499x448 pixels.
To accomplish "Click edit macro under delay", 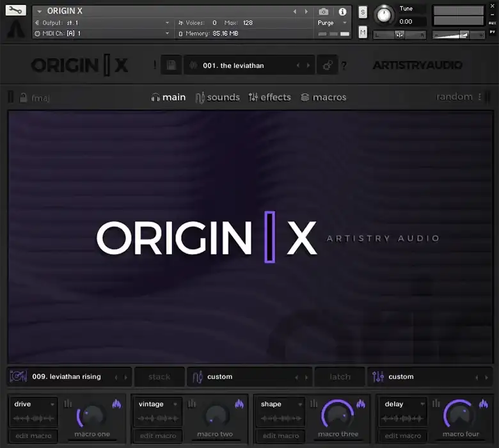I will pos(402,436).
